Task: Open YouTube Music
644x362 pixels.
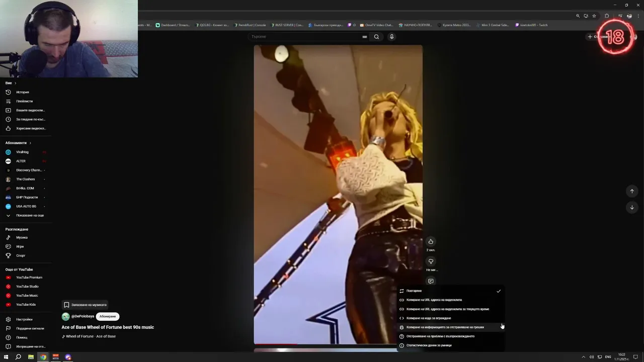Action: click(x=27, y=296)
